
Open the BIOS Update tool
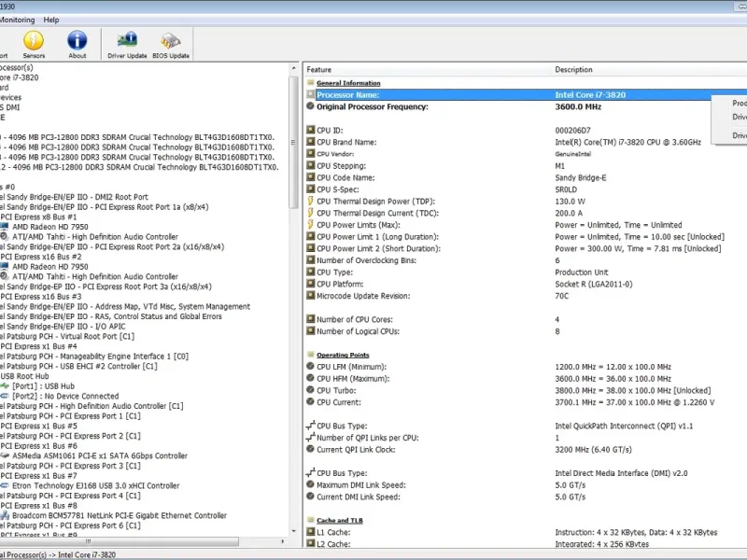[171, 44]
